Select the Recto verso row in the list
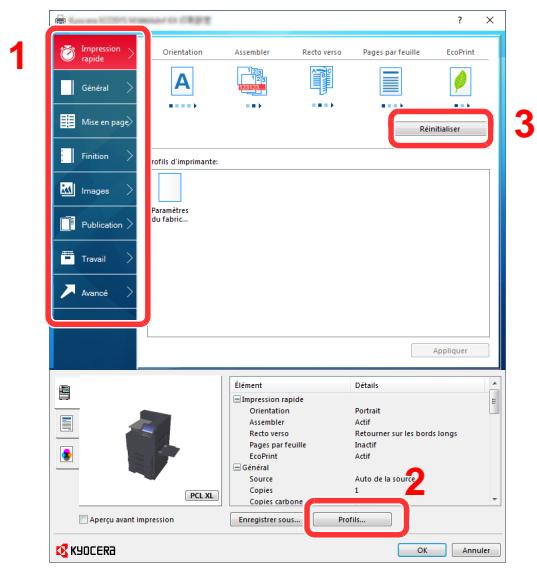 click(360, 433)
